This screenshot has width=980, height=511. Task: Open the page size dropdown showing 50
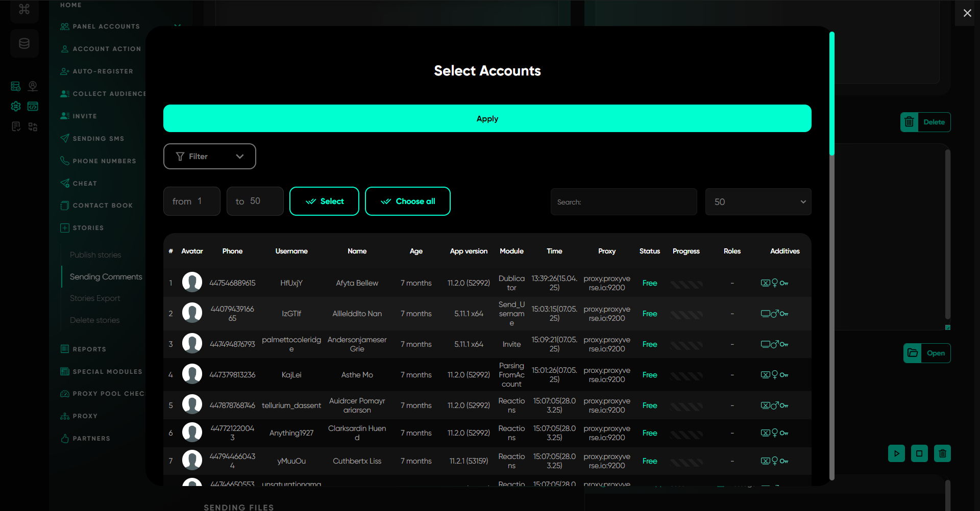[758, 202]
